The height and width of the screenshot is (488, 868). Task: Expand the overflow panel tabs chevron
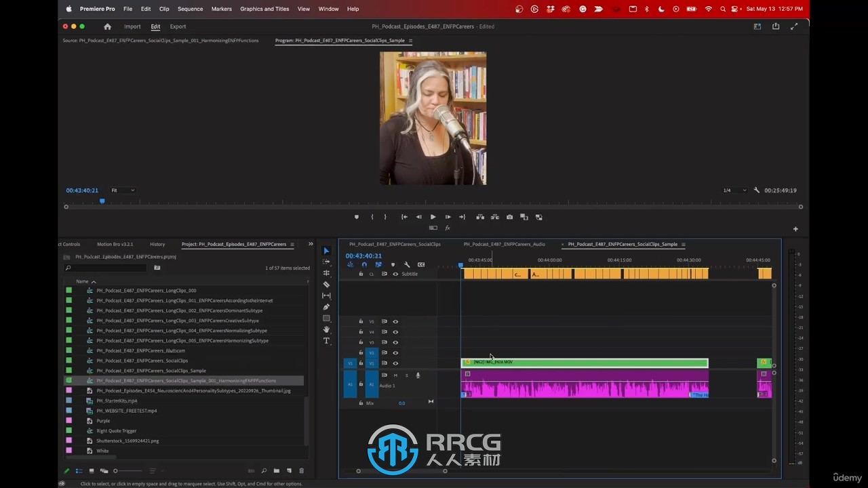pos(311,244)
